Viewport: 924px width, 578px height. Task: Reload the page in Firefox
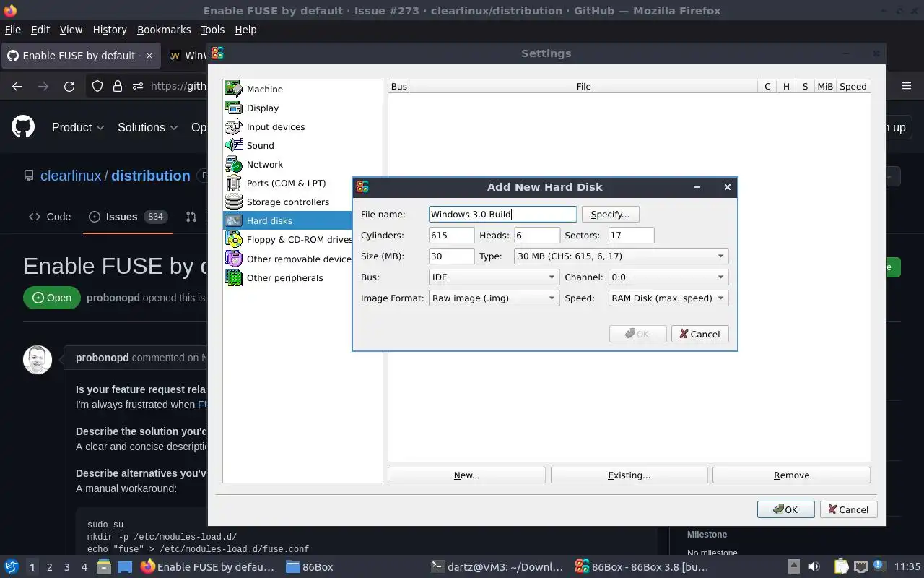[69, 86]
